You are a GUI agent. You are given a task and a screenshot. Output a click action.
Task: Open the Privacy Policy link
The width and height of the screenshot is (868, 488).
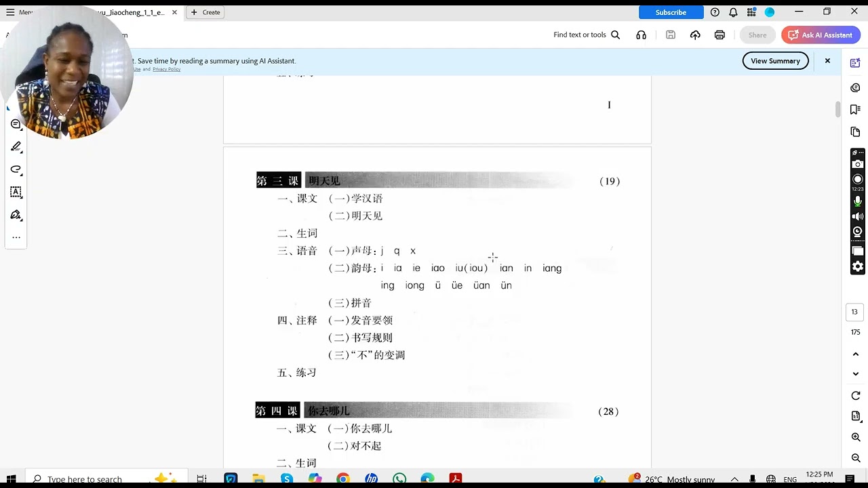point(166,69)
